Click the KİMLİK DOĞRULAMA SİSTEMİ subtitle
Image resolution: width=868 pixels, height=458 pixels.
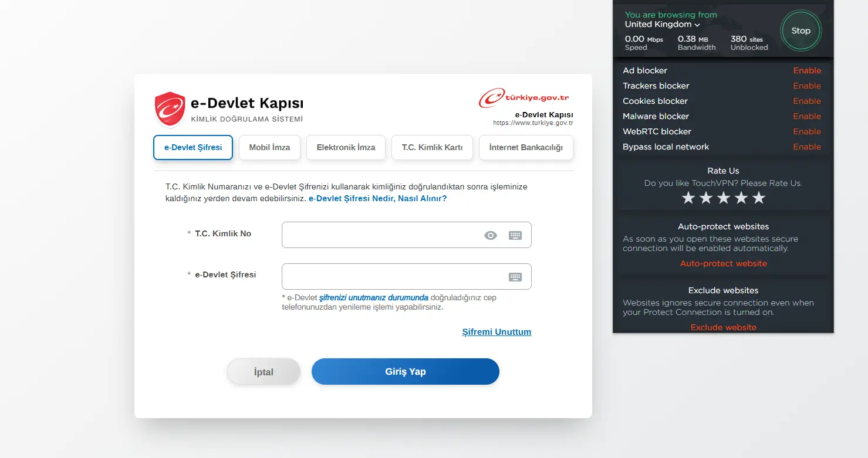pos(247,119)
